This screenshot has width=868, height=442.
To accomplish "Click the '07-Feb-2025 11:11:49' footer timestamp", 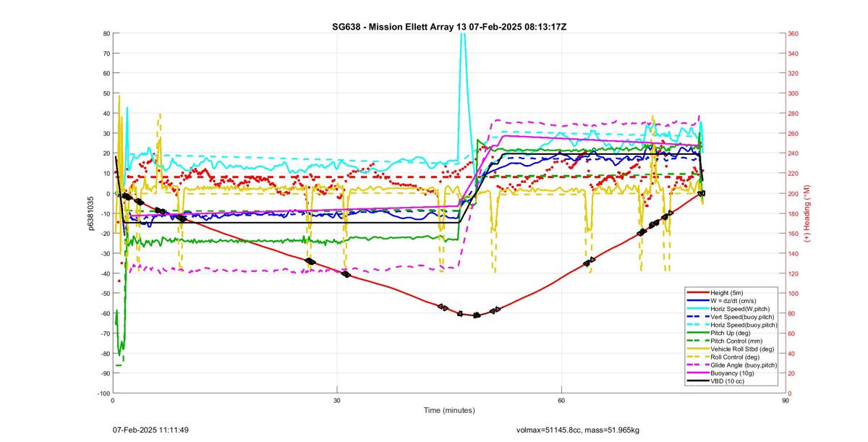I will coord(151,430).
